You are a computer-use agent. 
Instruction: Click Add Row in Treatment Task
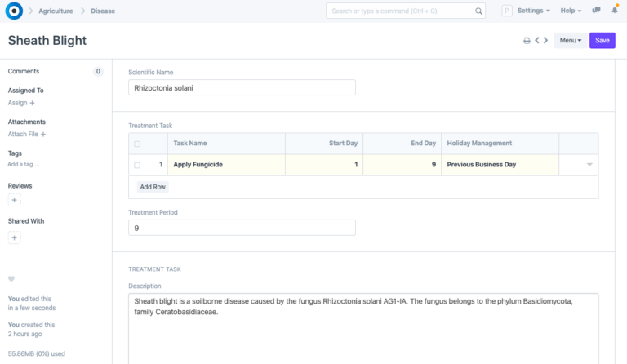click(x=153, y=187)
